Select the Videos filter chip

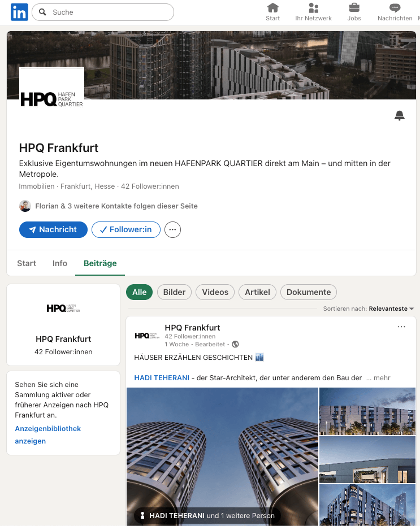[215, 292]
